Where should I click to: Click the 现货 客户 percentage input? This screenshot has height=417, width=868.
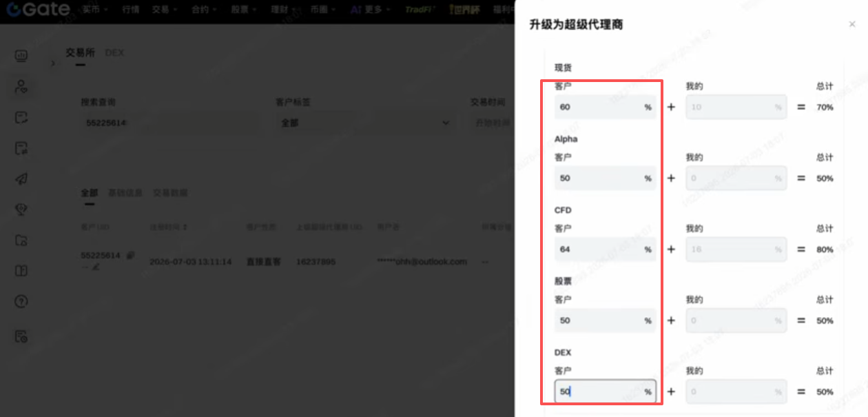pyautogui.click(x=605, y=107)
